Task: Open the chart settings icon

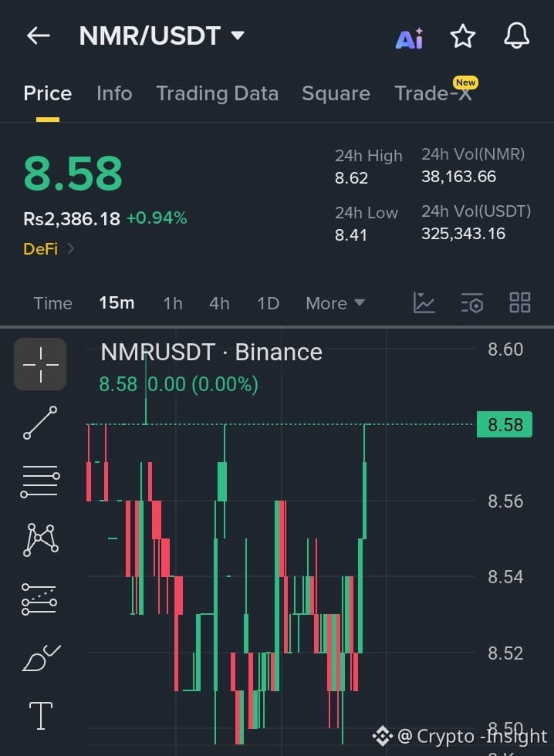Action: 471,302
